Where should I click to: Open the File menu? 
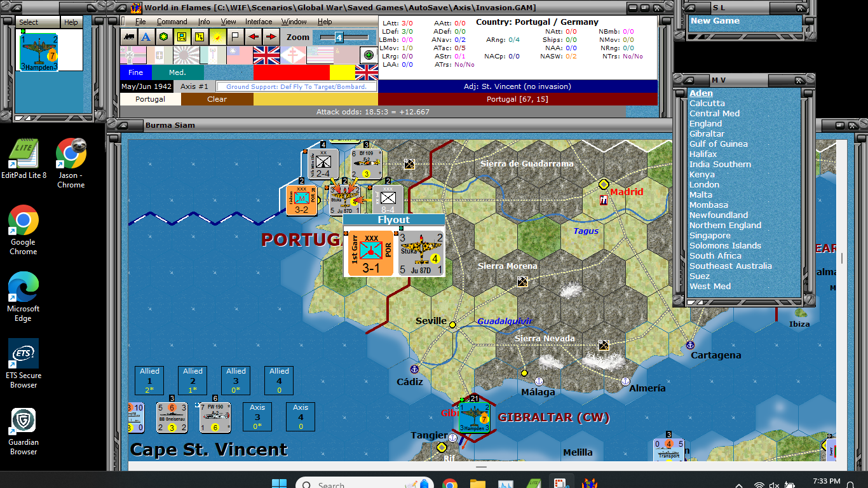point(140,22)
